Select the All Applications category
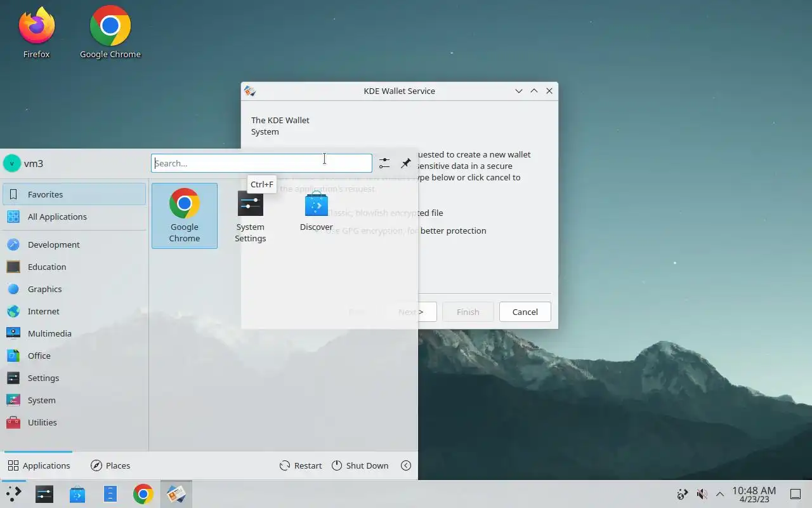 tap(74, 217)
